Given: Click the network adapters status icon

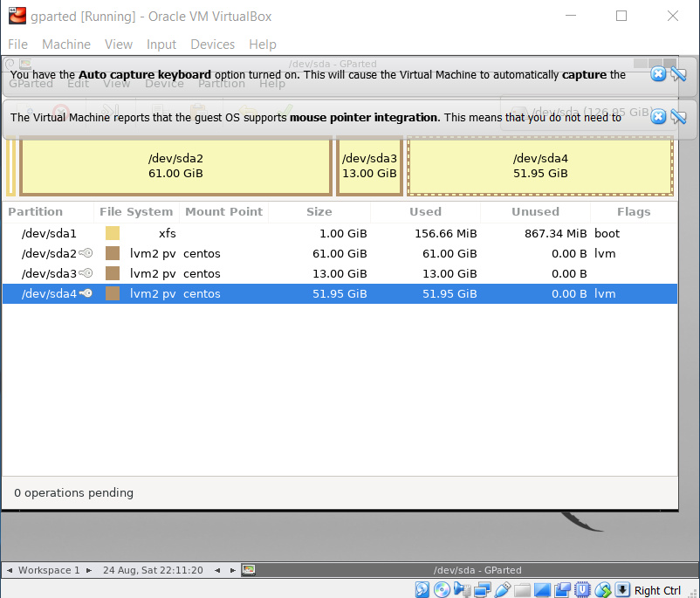Looking at the screenshot, I should click(x=482, y=589).
